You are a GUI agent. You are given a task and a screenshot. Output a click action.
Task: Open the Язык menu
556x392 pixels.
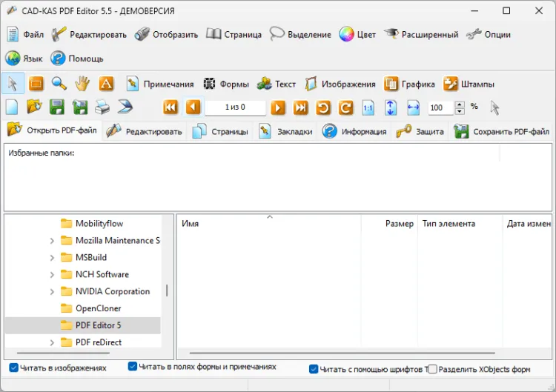(24, 58)
